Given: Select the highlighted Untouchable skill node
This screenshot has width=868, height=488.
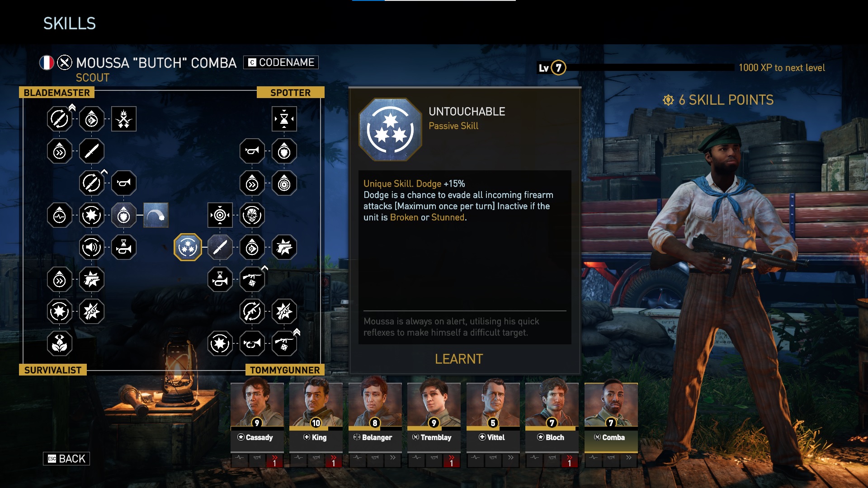Looking at the screenshot, I should coord(188,247).
